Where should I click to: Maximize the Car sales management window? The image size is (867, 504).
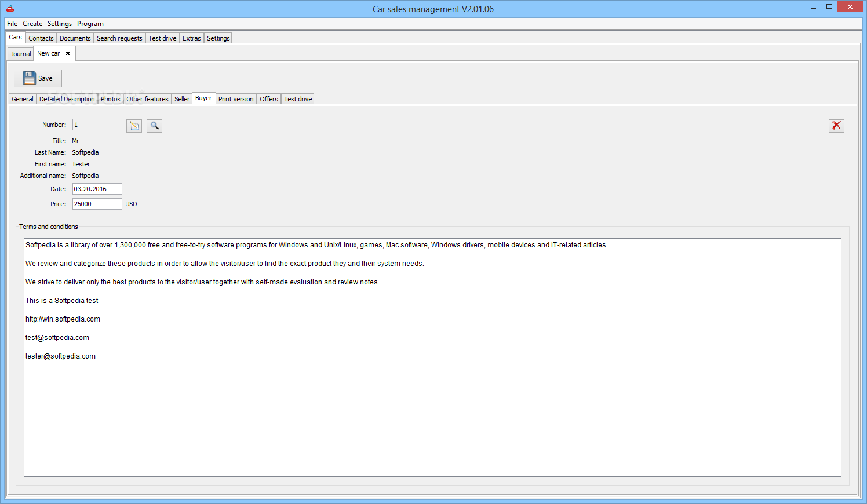(829, 7)
